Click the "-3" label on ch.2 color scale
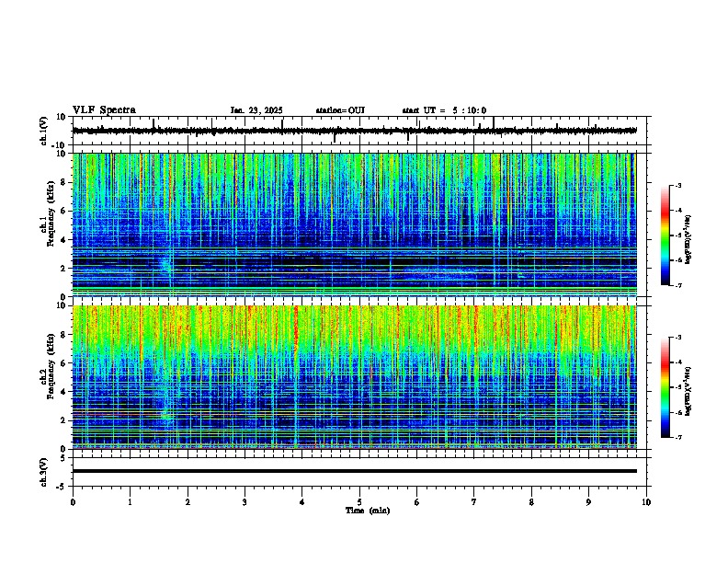Image resolution: width=728 pixels, height=563 pixels. click(678, 338)
